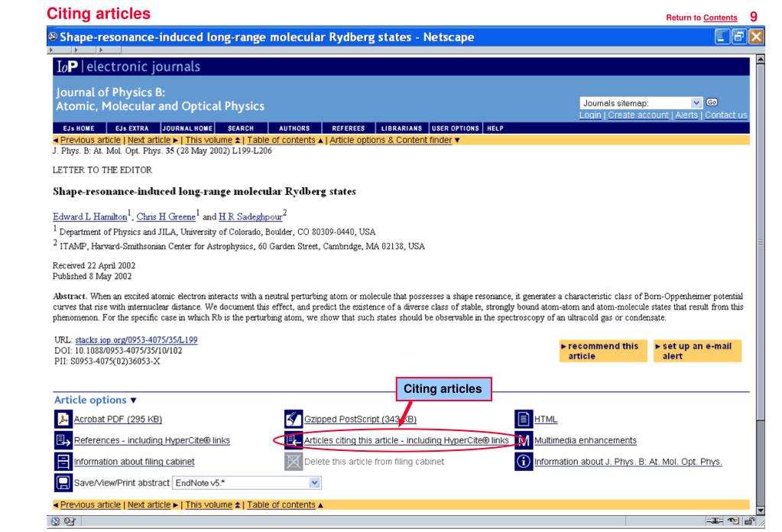Image resolution: width=782 pixels, height=532 pixels.
Task: Open the SEARCH menu item
Action: (x=241, y=128)
